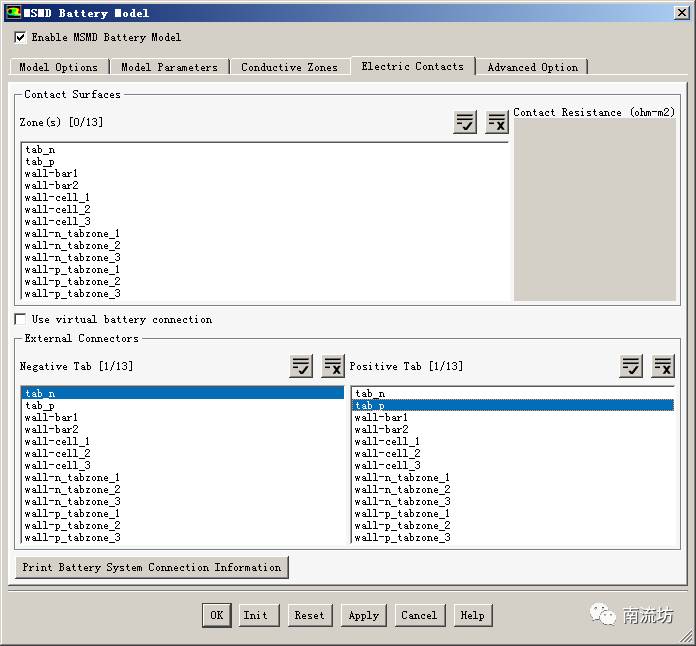Go to the Conductive Zones tab
This screenshot has height=646, width=696.
coord(290,67)
